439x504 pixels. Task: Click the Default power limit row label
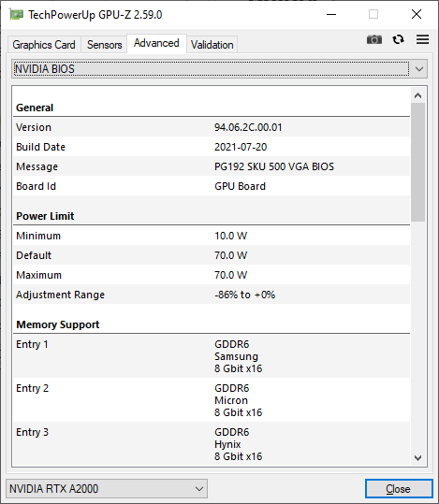tap(34, 255)
